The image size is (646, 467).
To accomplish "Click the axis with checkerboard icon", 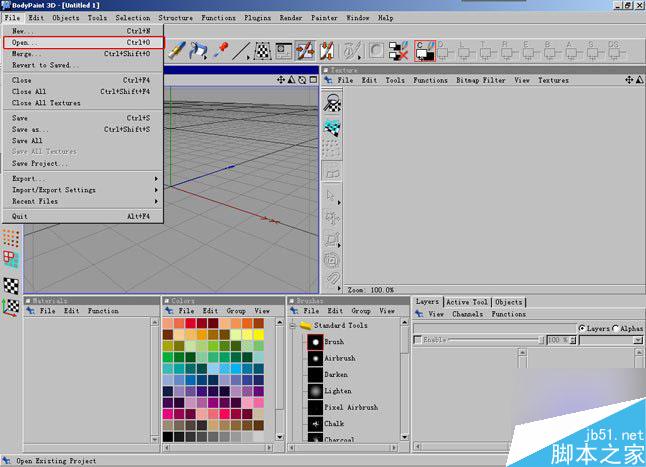I will click(11, 307).
